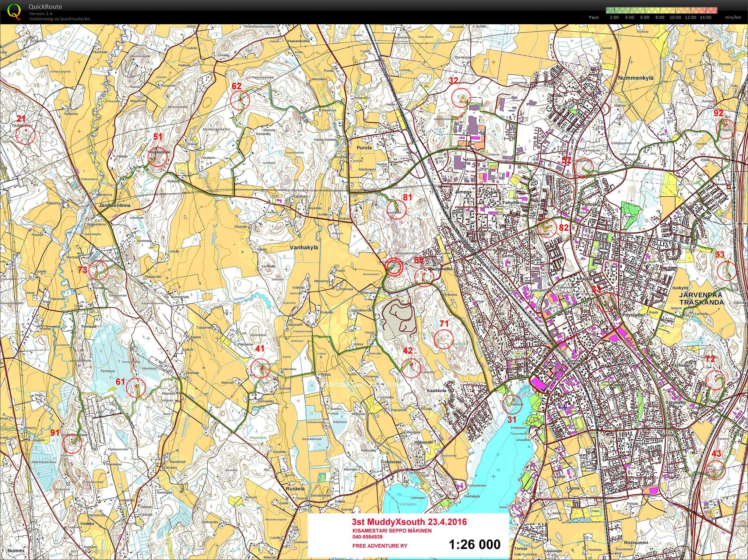The height and width of the screenshot is (560, 748).
Task: Select control circle 21 on the map
Action: (25, 134)
